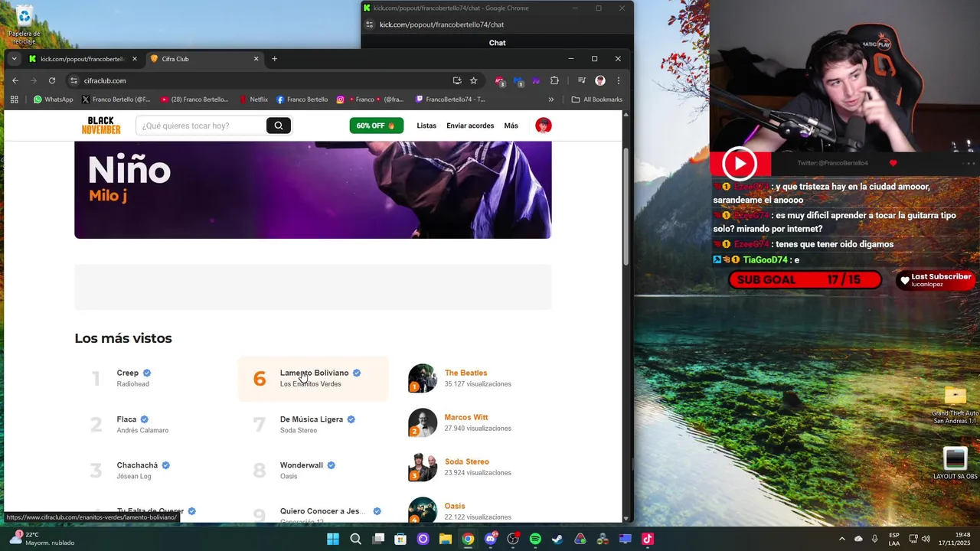Open Discord from the taskbar
Viewport: 980px width, 551px height.
coord(491,539)
